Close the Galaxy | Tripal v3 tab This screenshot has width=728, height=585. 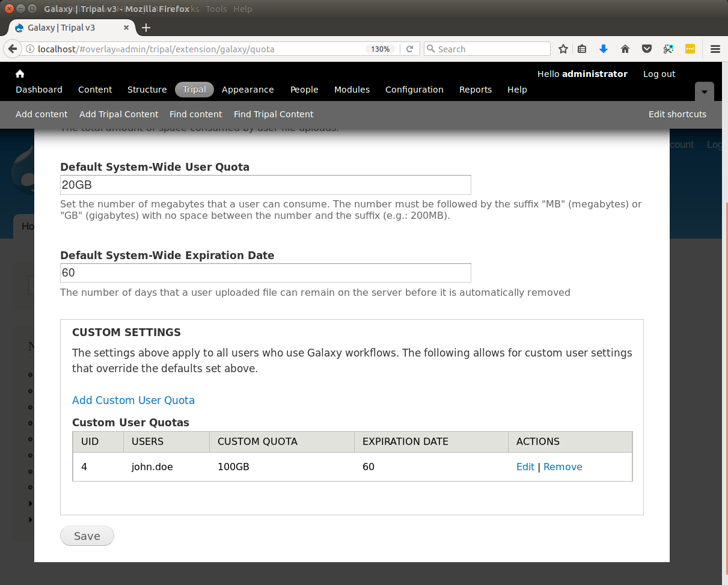[x=127, y=28]
